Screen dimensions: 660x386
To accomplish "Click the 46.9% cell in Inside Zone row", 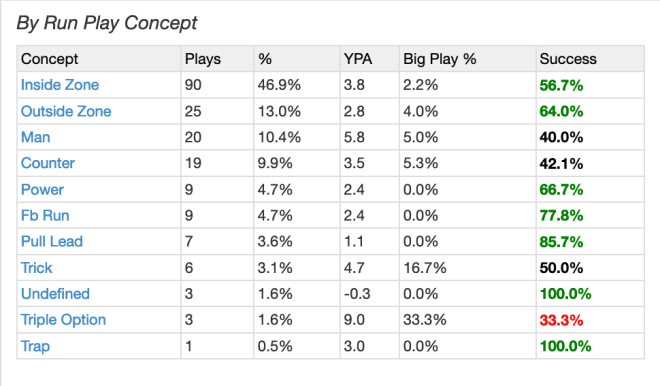I will [279, 85].
